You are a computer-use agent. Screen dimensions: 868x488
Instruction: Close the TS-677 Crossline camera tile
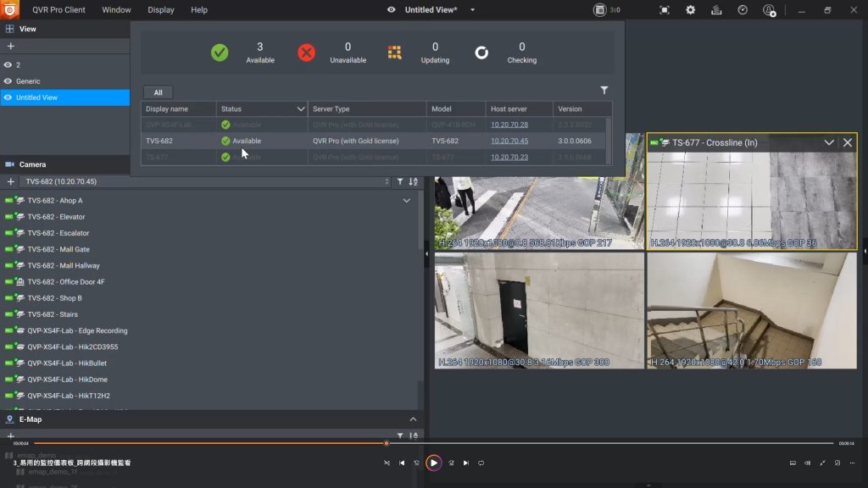pos(847,143)
